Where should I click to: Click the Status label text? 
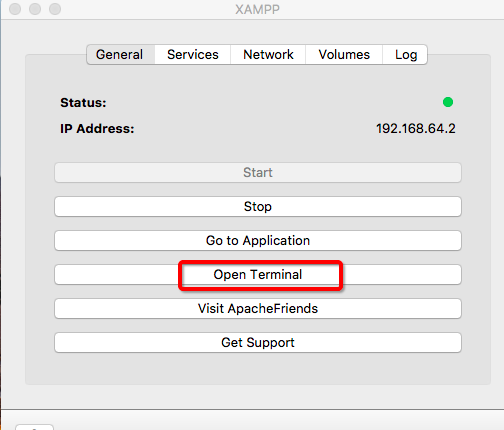pyautogui.click(x=83, y=103)
